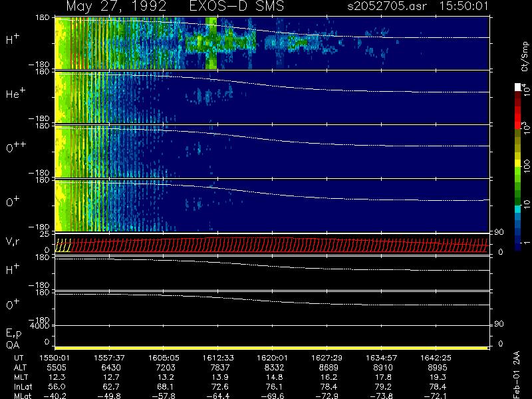Click MLT value 12.7
The height and width of the screenshot is (399, 532).
[x=111, y=377]
